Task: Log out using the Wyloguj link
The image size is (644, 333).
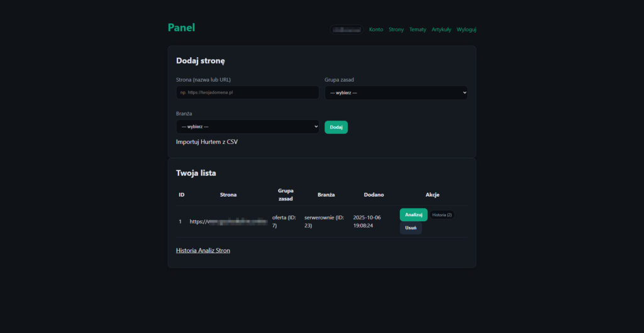Action: [x=466, y=30]
